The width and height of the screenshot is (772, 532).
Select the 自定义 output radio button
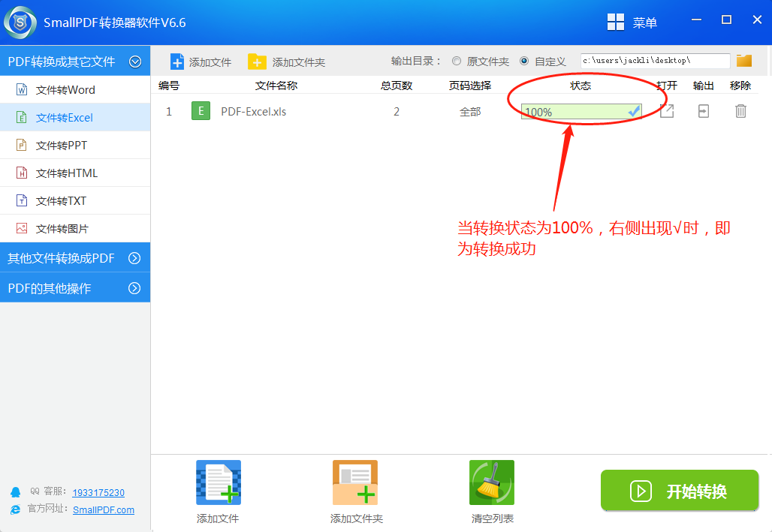coord(524,61)
